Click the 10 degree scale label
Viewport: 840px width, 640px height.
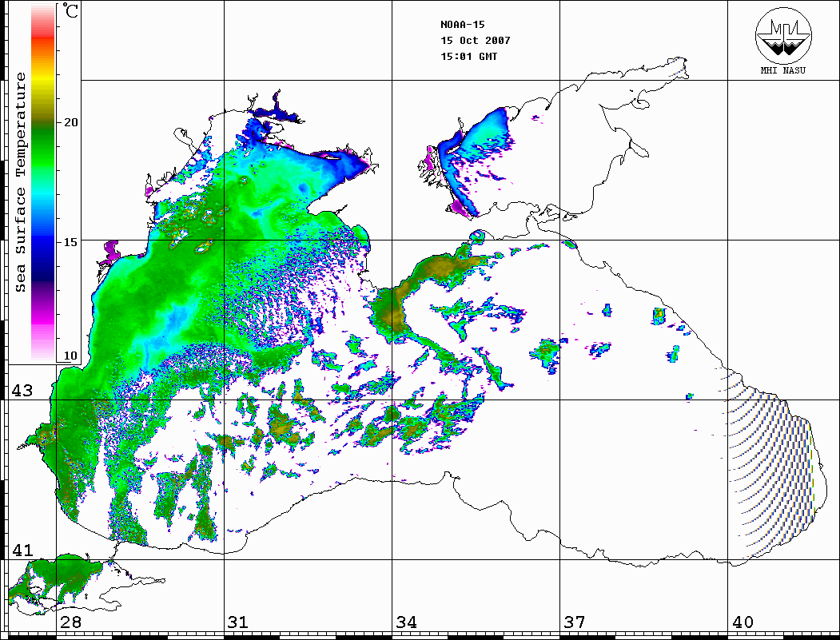pos(70,356)
